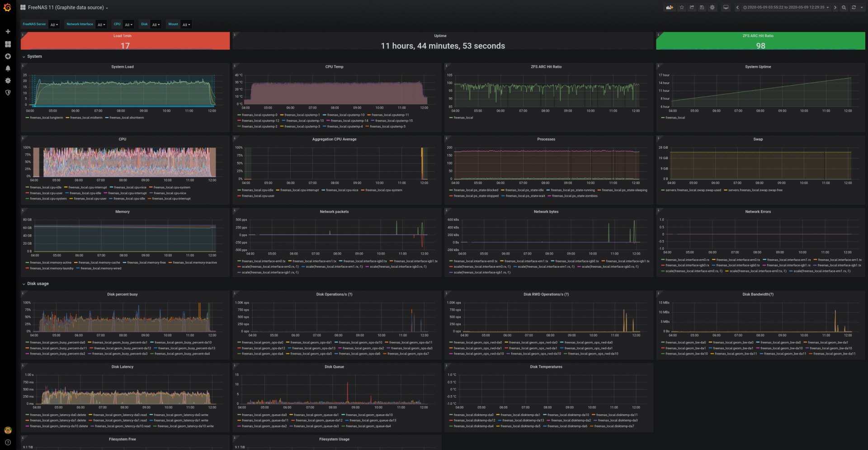The image size is (868, 450).
Task: Click the info corner of Load 1min panel
Action: point(23,34)
